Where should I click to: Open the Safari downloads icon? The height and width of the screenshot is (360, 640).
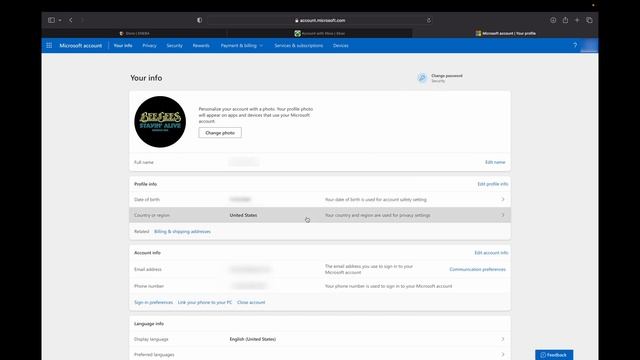553,20
